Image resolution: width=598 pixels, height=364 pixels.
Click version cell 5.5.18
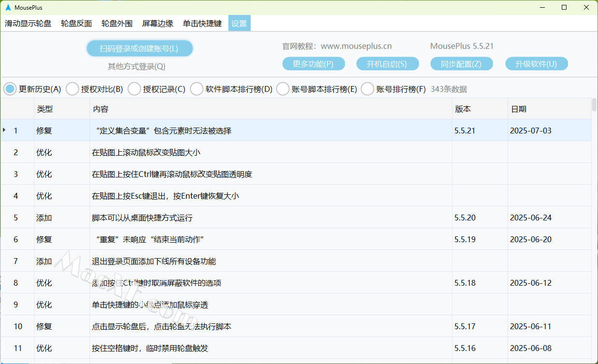click(480, 283)
